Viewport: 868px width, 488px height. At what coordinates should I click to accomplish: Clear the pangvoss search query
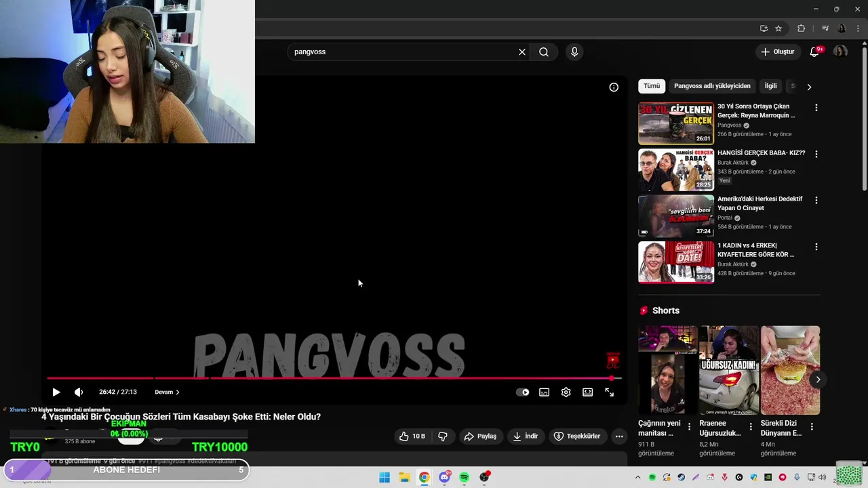tap(522, 52)
